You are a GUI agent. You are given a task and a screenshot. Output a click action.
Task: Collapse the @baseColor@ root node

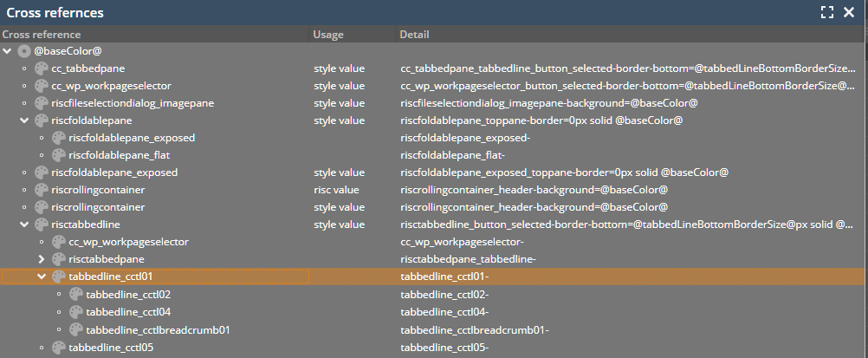(8, 51)
